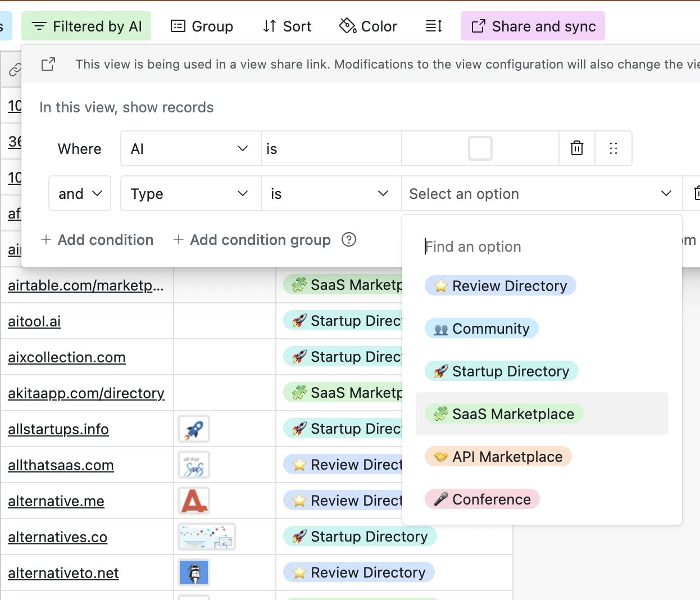
Task: Open aixcollection.com link
Action: point(67,357)
